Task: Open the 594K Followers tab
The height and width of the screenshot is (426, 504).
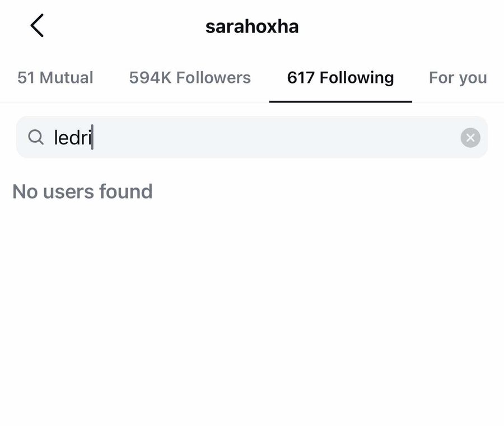Action: click(x=190, y=78)
